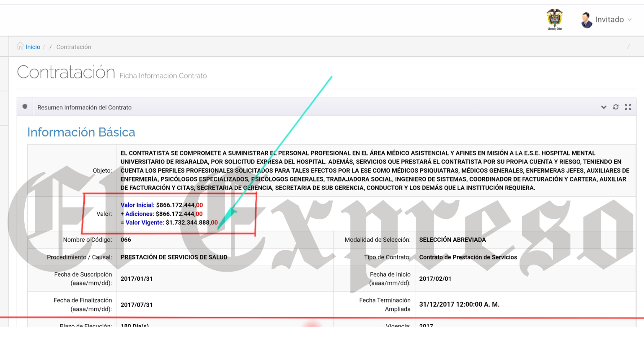Click the Fecha de Inicio label
Viewport: 644px width, 352px height.
[x=390, y=279]
